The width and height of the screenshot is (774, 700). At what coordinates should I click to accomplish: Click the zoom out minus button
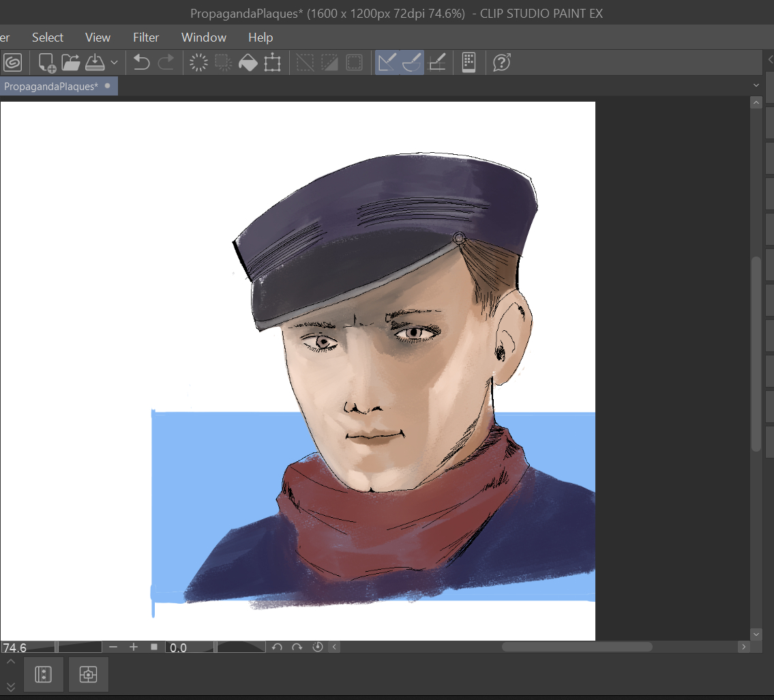tap(113, 647)
